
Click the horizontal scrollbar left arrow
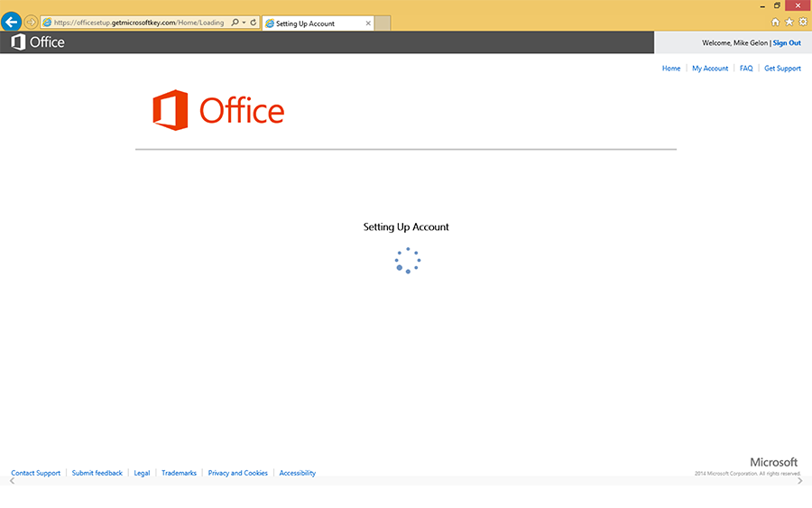[x=13, y=481]
